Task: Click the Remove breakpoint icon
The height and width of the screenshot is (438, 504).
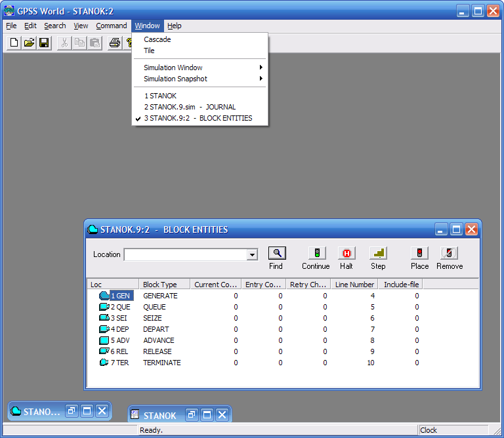Action: (x=449, y=253)
